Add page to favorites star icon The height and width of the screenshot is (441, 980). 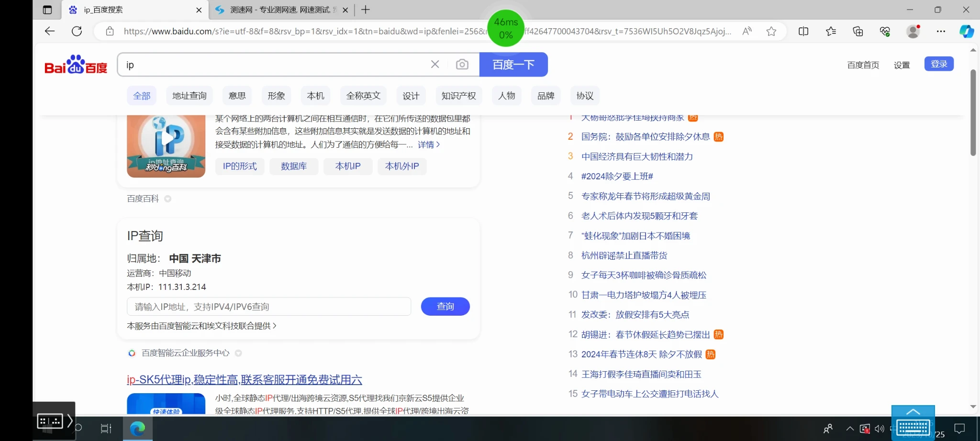[771, 32]
